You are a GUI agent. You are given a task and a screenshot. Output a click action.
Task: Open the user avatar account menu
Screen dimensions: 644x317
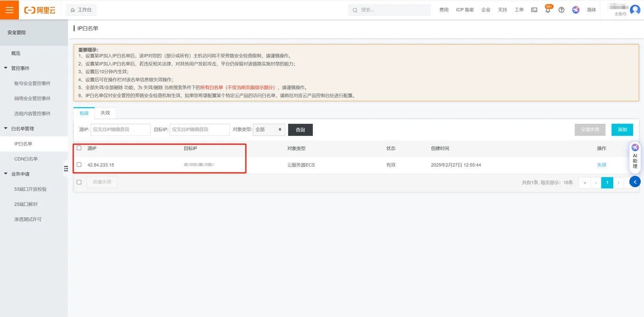pos(635,10)
